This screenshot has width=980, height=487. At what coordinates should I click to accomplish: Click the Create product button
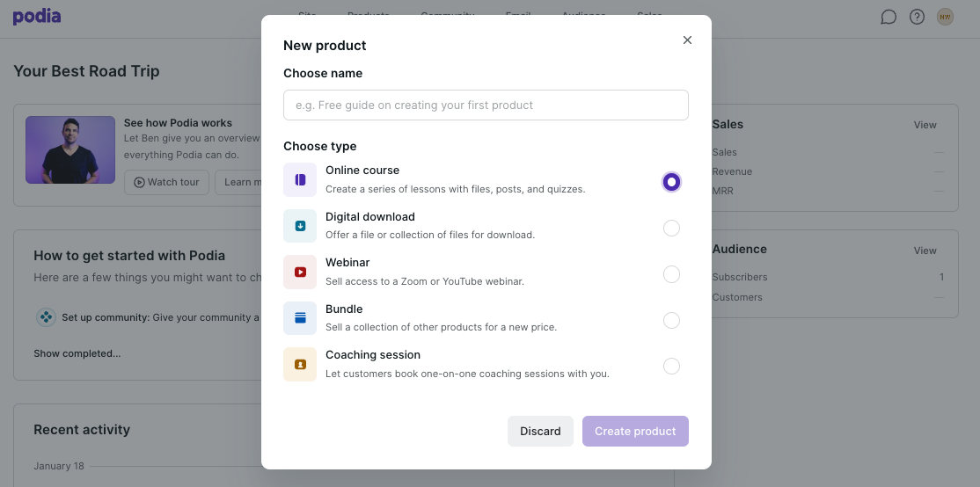coord(635,432)
